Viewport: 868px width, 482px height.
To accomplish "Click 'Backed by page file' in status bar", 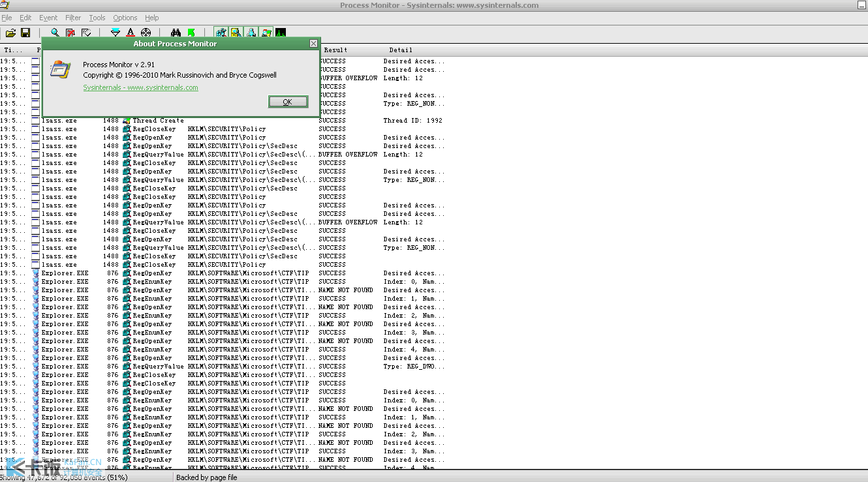I will pos(207,477).
